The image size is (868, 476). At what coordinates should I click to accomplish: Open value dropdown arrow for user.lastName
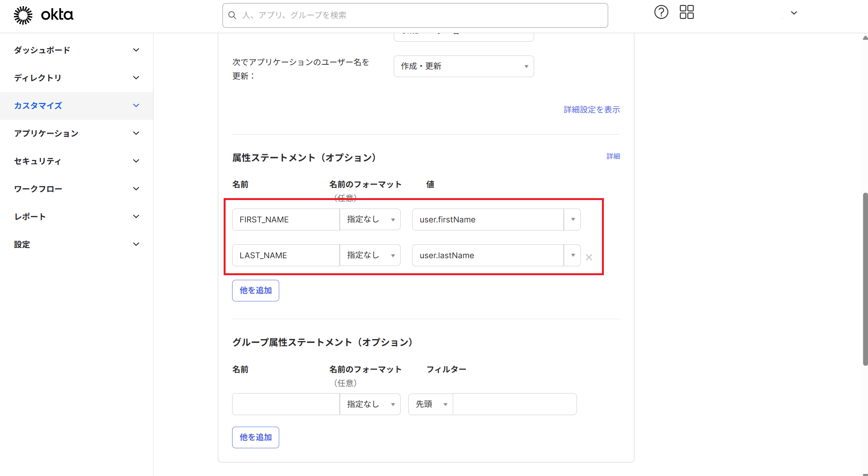click(x=573, y=255)
